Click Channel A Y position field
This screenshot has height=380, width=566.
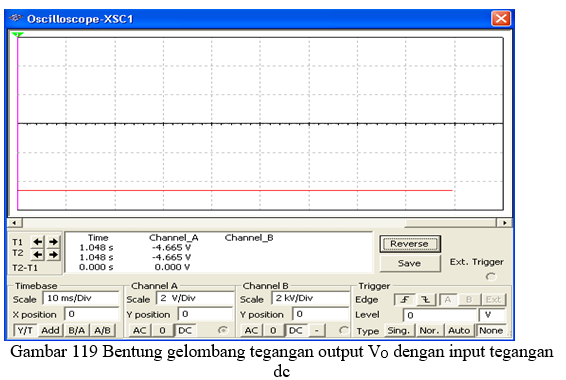[x=206, y=314]
